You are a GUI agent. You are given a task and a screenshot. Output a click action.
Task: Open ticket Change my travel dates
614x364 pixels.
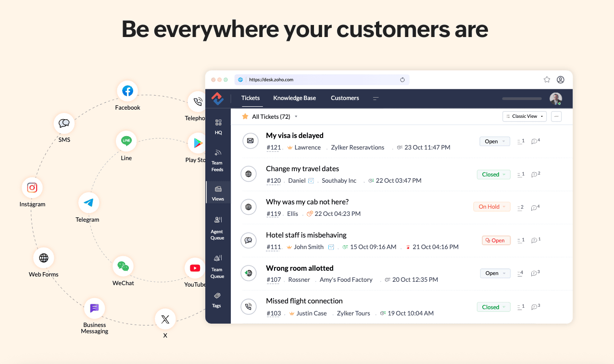302,169
